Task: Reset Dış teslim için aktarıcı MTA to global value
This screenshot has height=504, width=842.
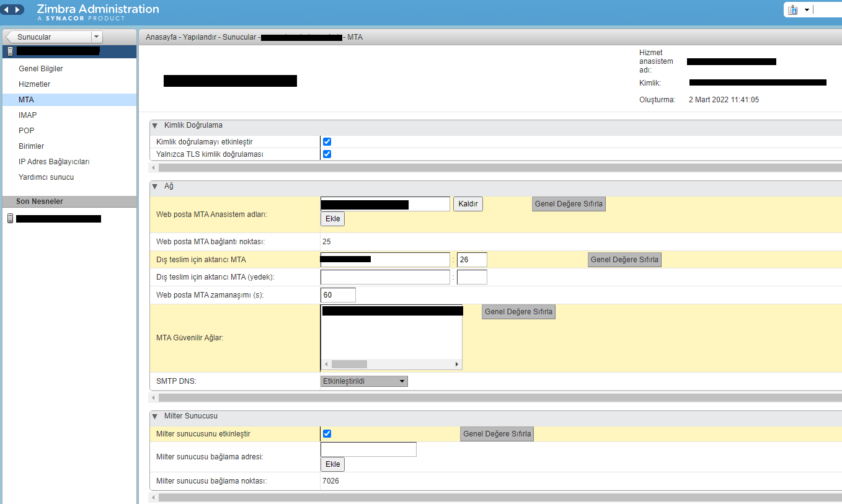Action: point(624,260)
